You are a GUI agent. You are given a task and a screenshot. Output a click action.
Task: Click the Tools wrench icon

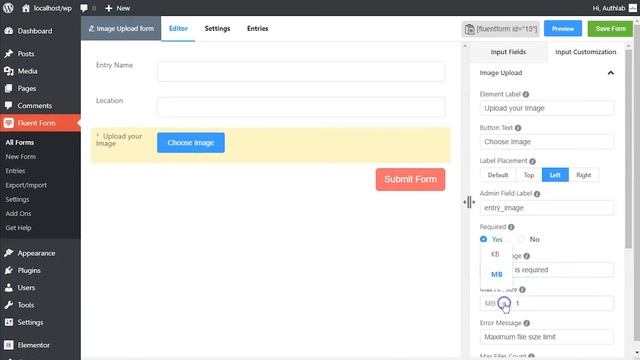[9, 305]
